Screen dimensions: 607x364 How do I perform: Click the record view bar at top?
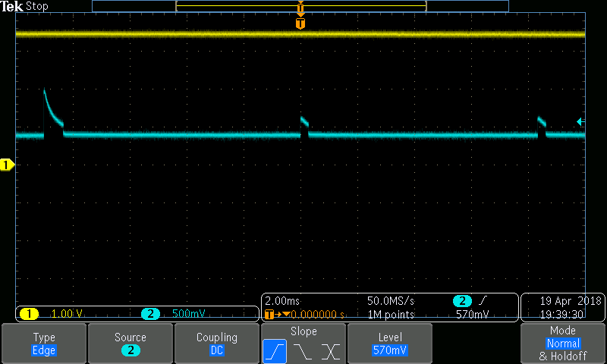[x=300, y=6]
